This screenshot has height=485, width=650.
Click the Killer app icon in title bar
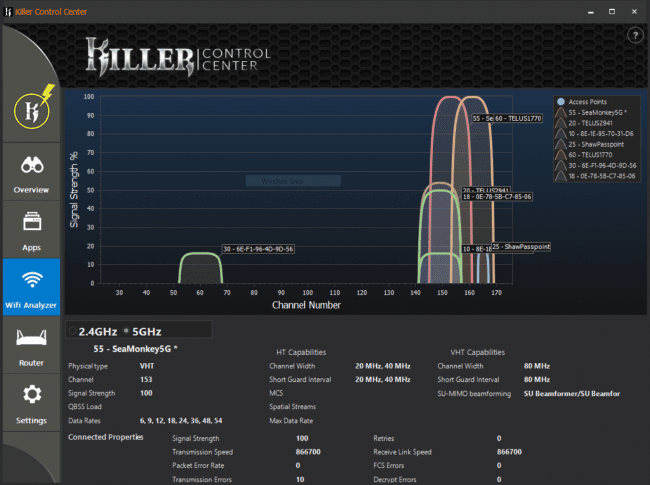tap(9, 8)
